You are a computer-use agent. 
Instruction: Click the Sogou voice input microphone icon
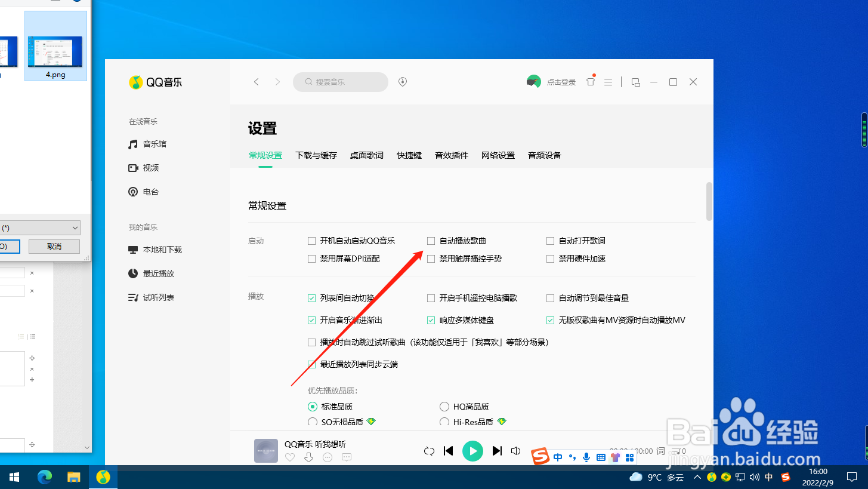point(586,457)
